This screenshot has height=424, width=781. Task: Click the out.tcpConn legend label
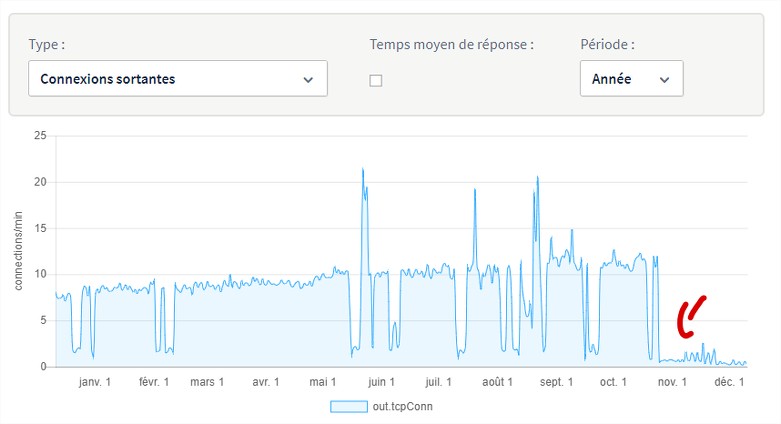click(x=402, y=407)
